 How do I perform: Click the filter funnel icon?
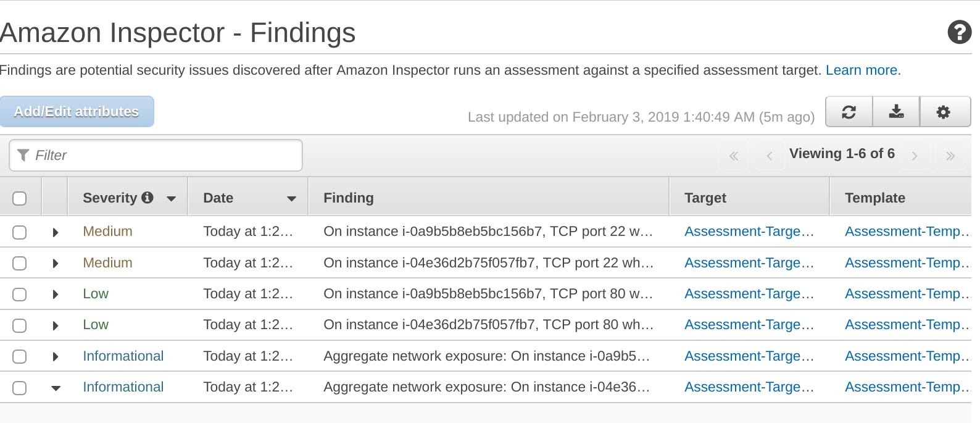23,155
